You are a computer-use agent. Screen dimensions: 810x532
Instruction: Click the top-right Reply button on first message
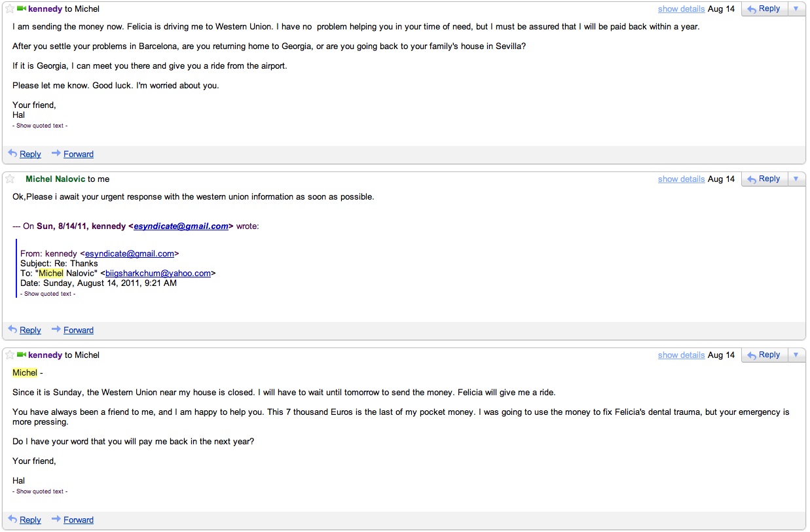[764, 9]
